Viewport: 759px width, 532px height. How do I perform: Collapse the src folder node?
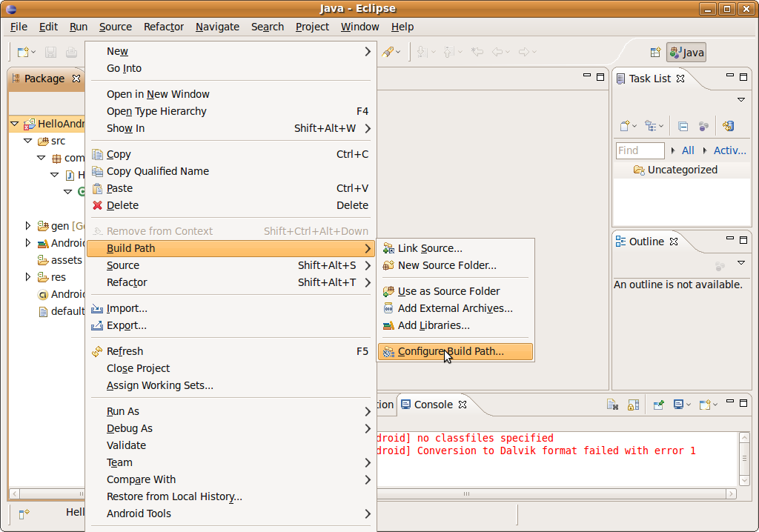pyautogui.click(x=28, y=141)
